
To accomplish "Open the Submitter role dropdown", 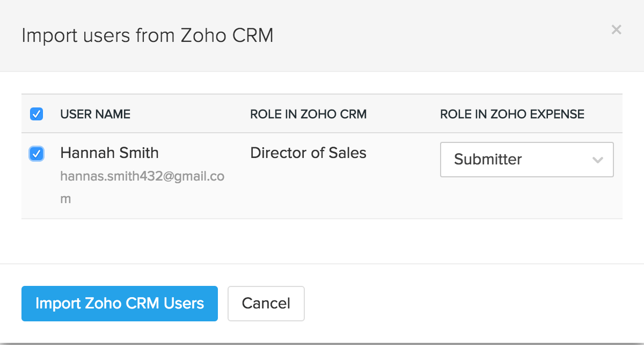I will [x=526, y=160].
